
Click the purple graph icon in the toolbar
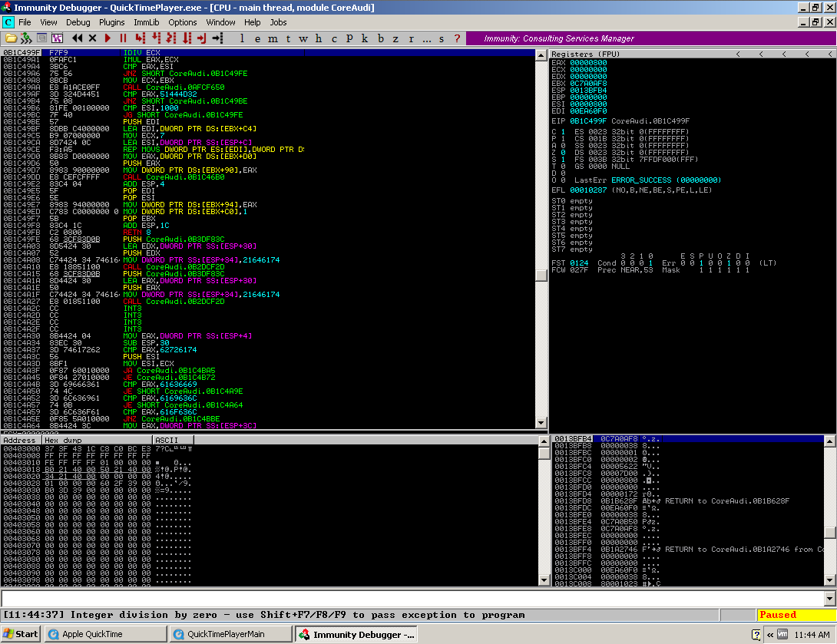(x=57, y=38)
